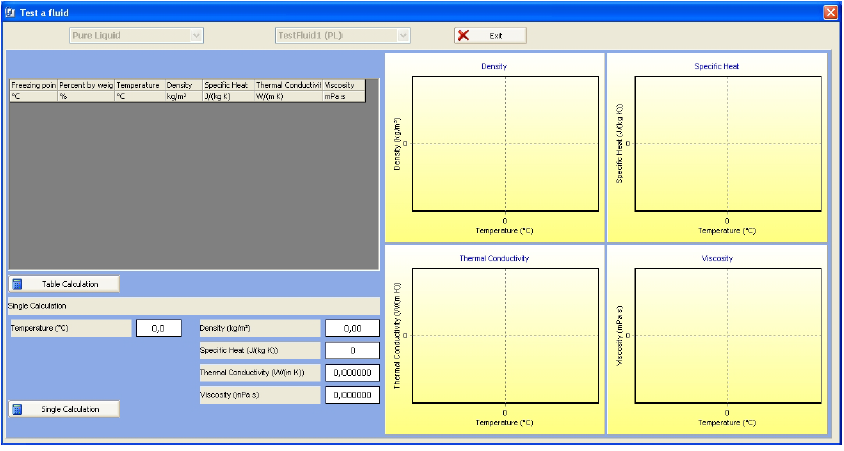
Task: Click the kg/m³ unit cell
Action: [184, 96]
